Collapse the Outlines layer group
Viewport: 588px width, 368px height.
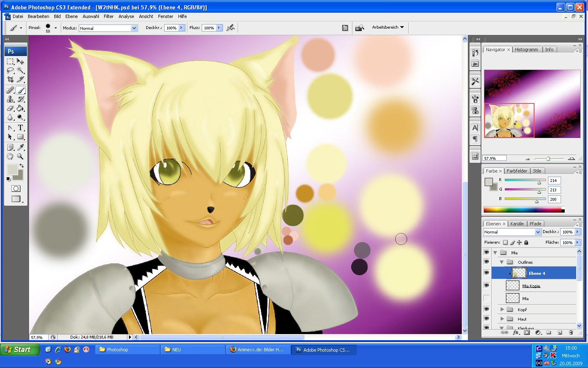point(502,262)
